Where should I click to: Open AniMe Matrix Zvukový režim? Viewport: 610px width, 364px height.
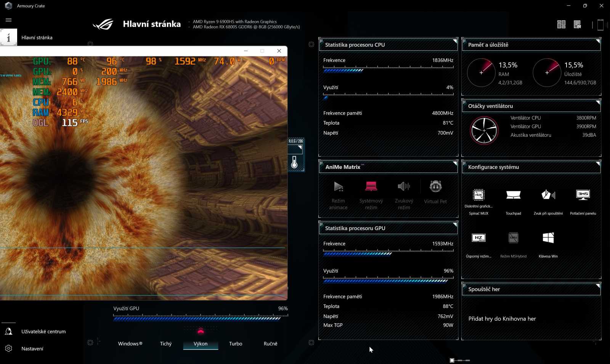404,195
